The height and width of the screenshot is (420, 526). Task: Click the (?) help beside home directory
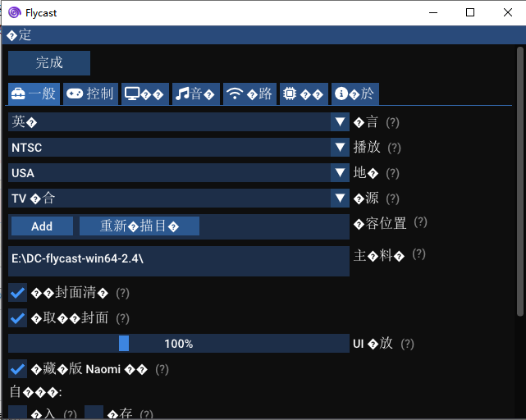click(x=419, y=254)
